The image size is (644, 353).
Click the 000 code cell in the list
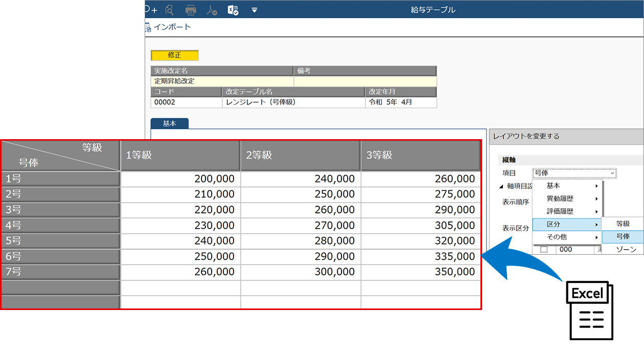pos(574,250)
